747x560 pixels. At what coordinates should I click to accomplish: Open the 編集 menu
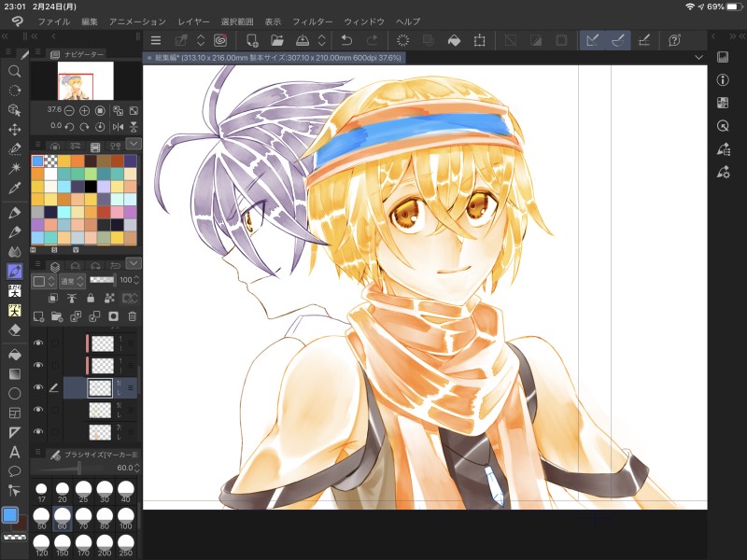(x=90, y=21)
